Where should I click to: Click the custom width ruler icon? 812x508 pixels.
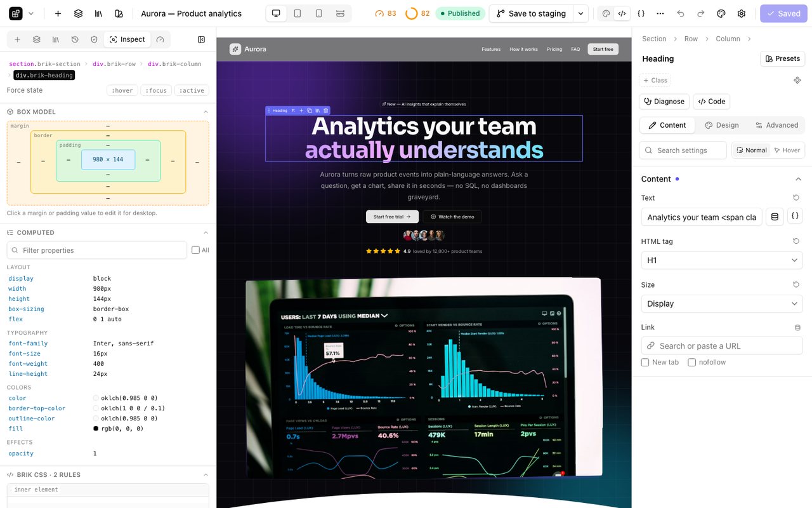pos(340,13)
